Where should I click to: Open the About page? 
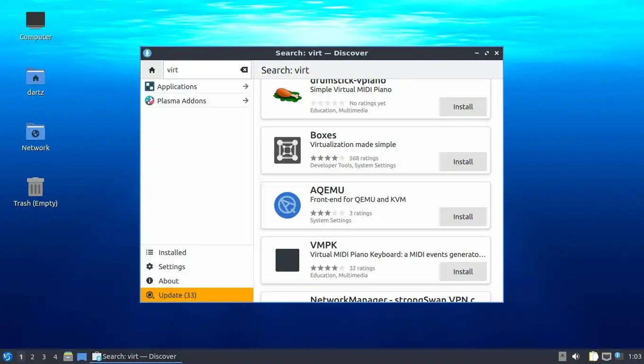(x=197, y=281)
